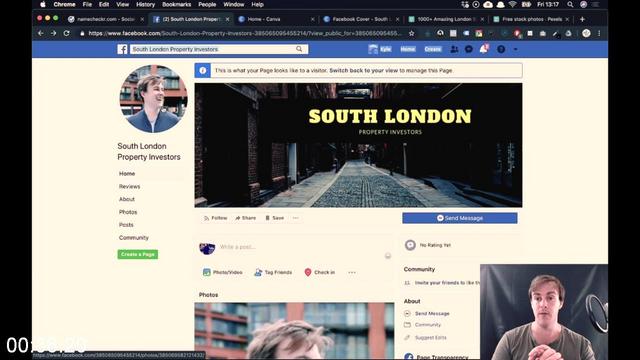This screenshot has height=360, width=640.
Task: Open the Messenger icon in top bar
Action: [x=469, y=49]
